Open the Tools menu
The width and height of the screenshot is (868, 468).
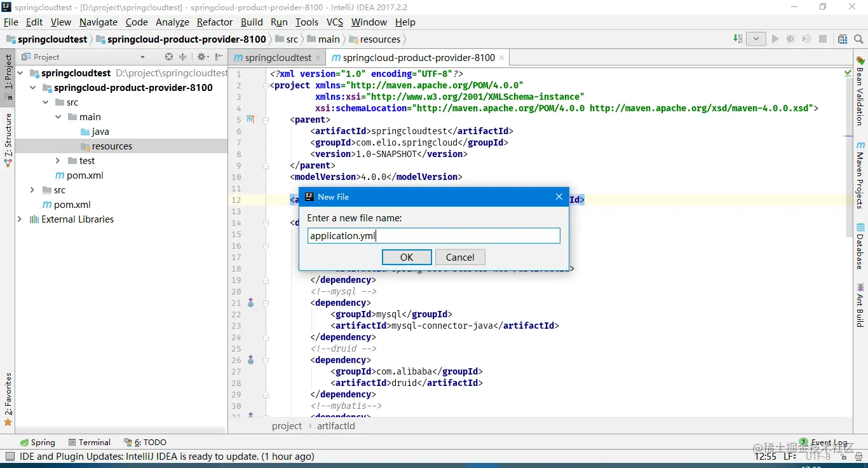pos(307,22)
